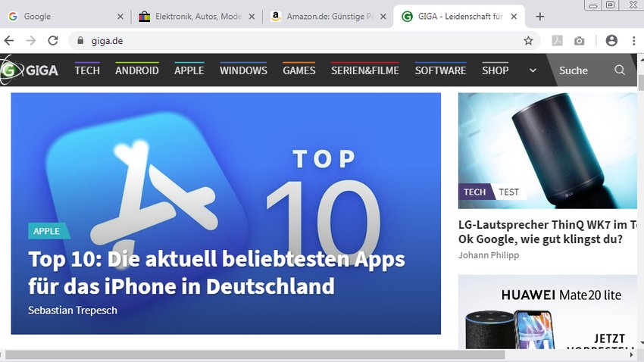The height and width of the screenshot is (362, 644).
Task: Click the giga.de address bar
Action: (304, 41)
